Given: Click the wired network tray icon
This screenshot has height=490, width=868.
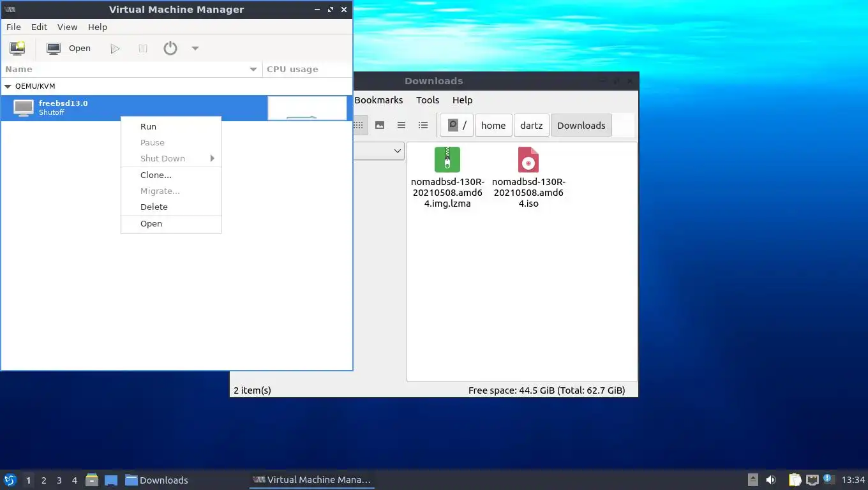Looking at the screenshot, I should [x=812, y=480].
